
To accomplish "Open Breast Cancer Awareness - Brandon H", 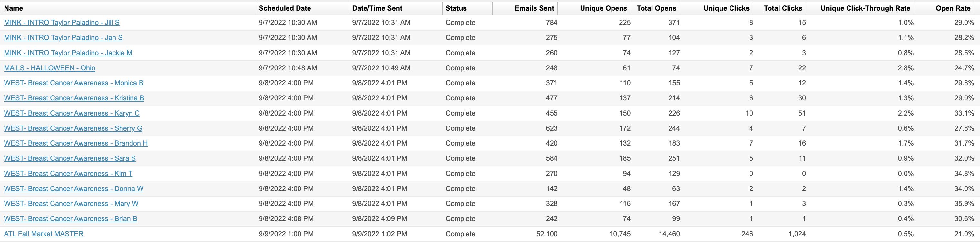I will [76, 143].
